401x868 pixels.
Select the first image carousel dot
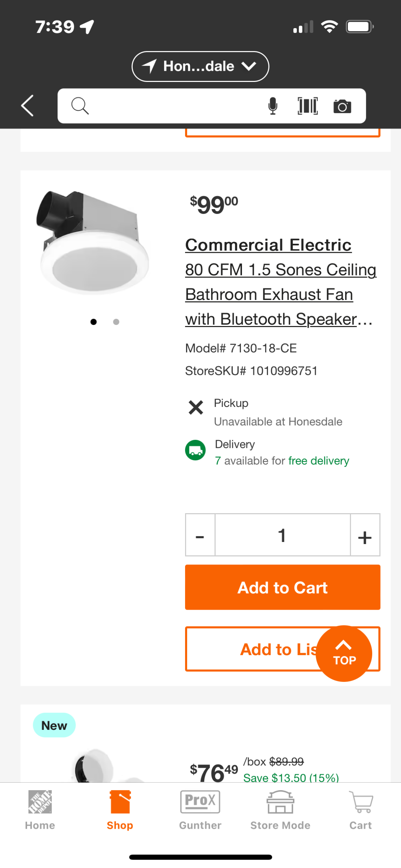(x=93, y=322)
